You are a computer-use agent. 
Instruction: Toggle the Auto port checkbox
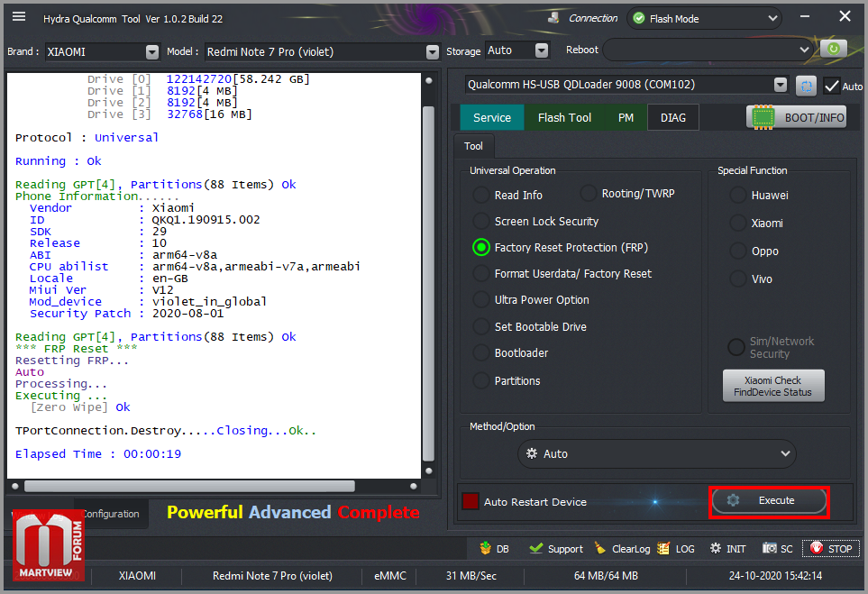click(831, 86)
